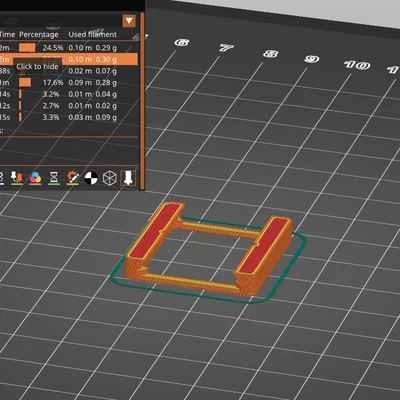The image size is (400, 400).
Task: Click the Used filament column header
Action: pos(93,34)
